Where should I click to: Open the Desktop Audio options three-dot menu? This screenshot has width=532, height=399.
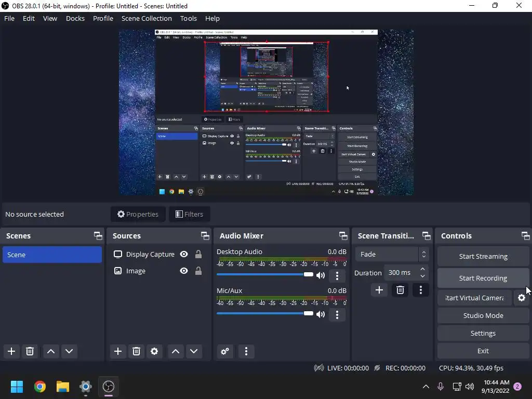pos(337,275)
